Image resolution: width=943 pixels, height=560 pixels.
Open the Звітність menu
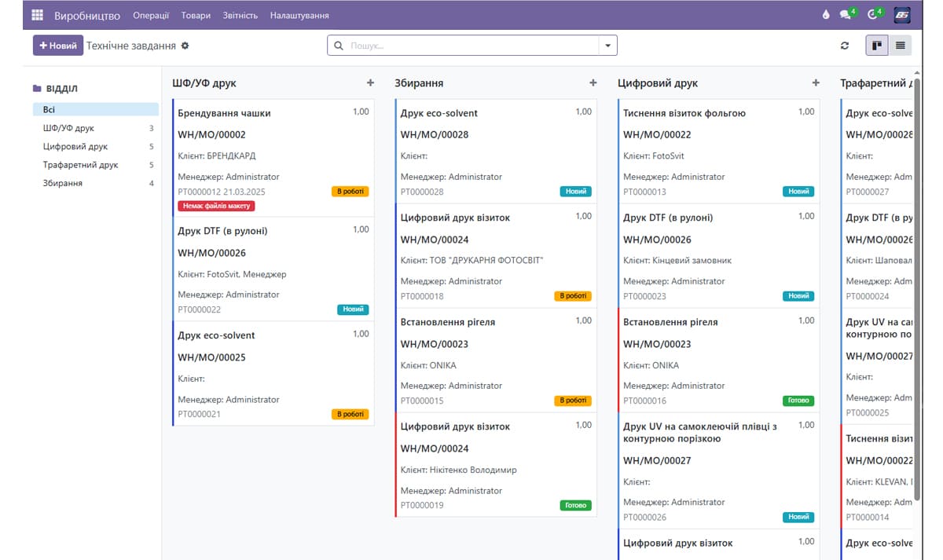[x=239, y=16]
